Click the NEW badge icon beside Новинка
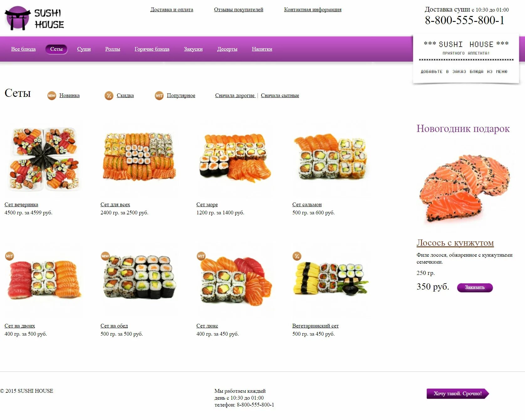 (x=52, y=96)
